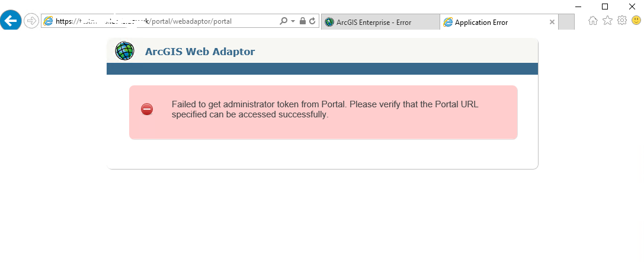Click the IE favicon on Application Error tab
Viewport: 644px width, 262px height.
[448, 22]
